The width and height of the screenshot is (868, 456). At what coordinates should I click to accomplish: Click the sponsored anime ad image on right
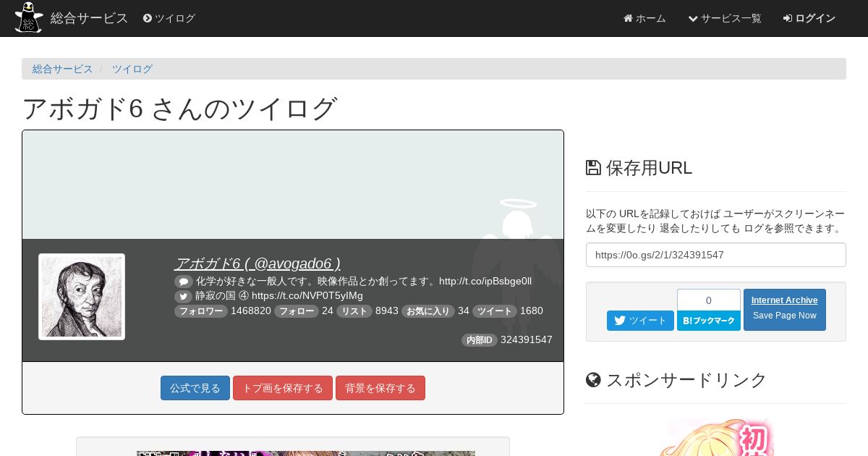click(x=716, y=436)
